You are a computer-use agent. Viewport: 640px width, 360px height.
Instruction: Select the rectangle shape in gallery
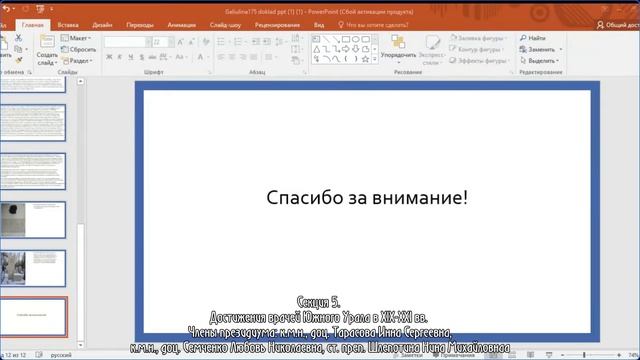tap(346, 39)
